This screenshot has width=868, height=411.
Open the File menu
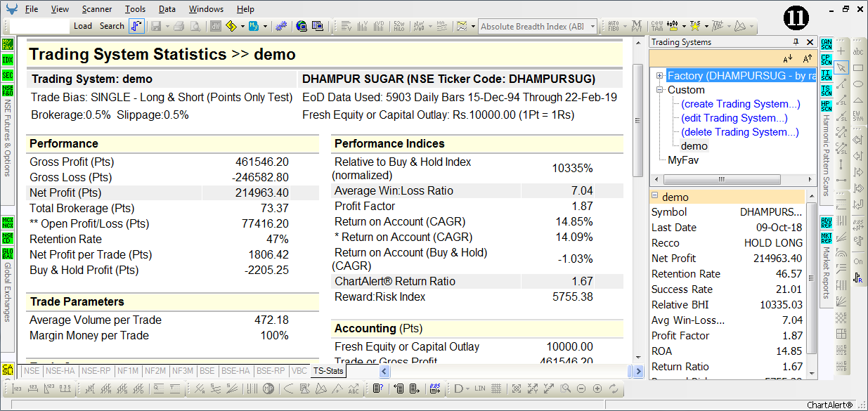click(x=32, y=9)
